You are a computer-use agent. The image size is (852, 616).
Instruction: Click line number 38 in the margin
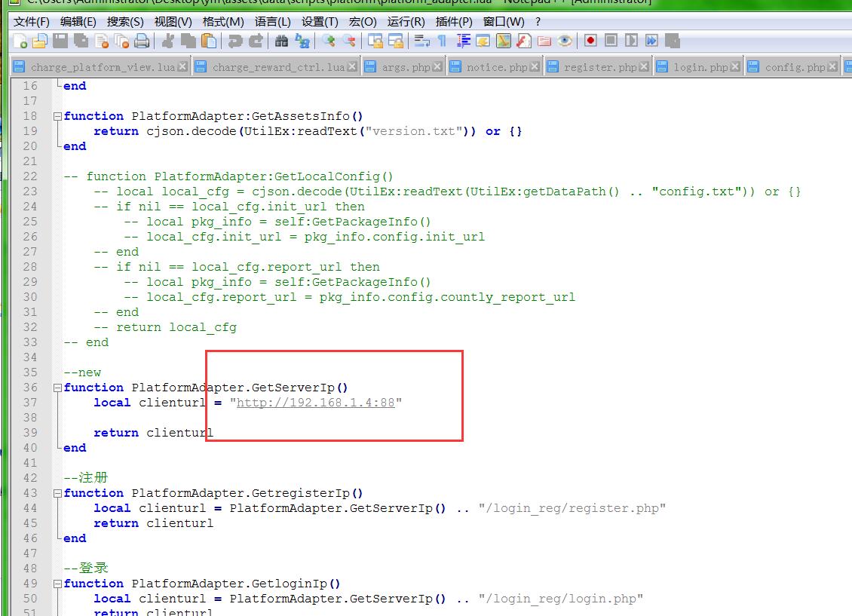tap(29, 418)
